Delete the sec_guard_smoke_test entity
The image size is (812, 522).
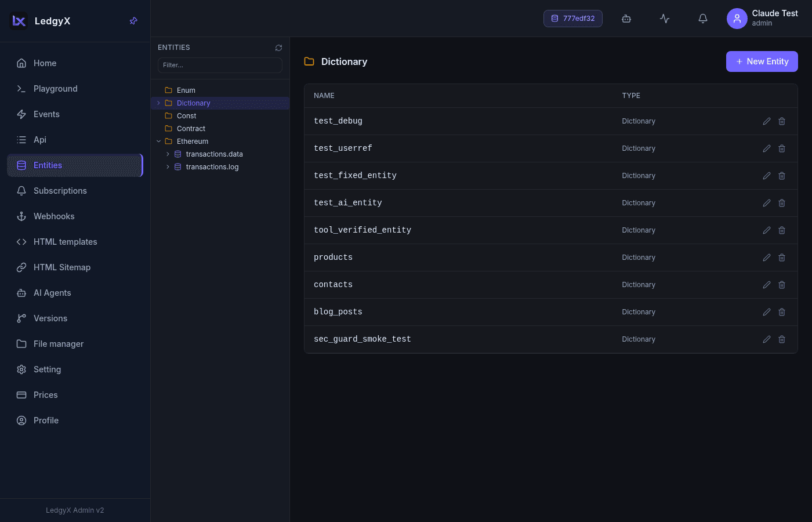coord(782,339)
